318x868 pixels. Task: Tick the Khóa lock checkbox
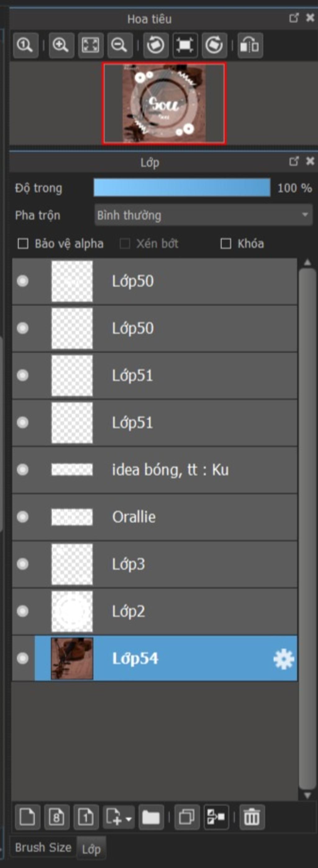(226, 243)
